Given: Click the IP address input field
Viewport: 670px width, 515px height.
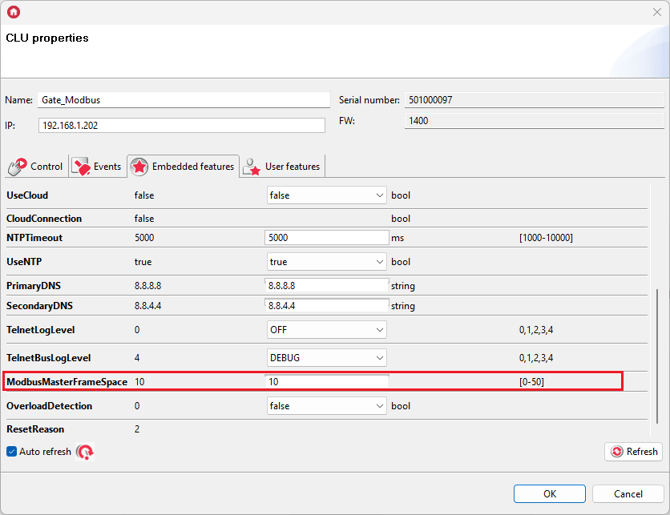Looking at the screenshot, I should click(x=181, y=126).
